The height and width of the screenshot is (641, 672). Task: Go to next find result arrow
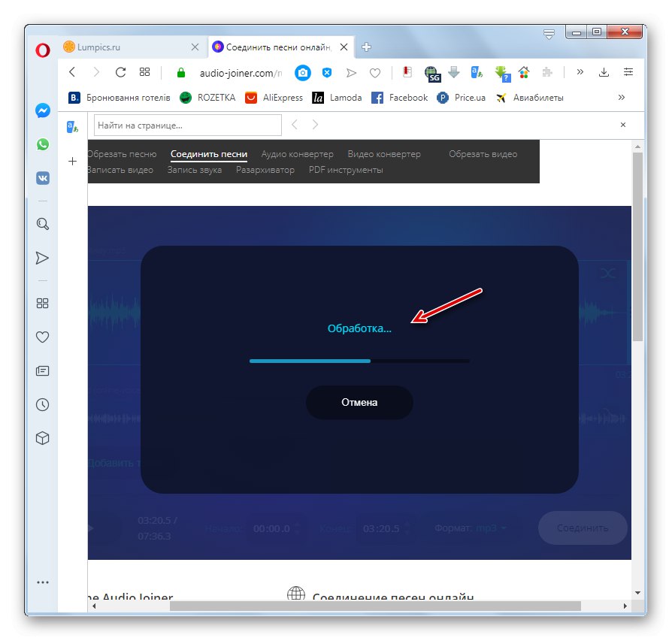(315, 125)
